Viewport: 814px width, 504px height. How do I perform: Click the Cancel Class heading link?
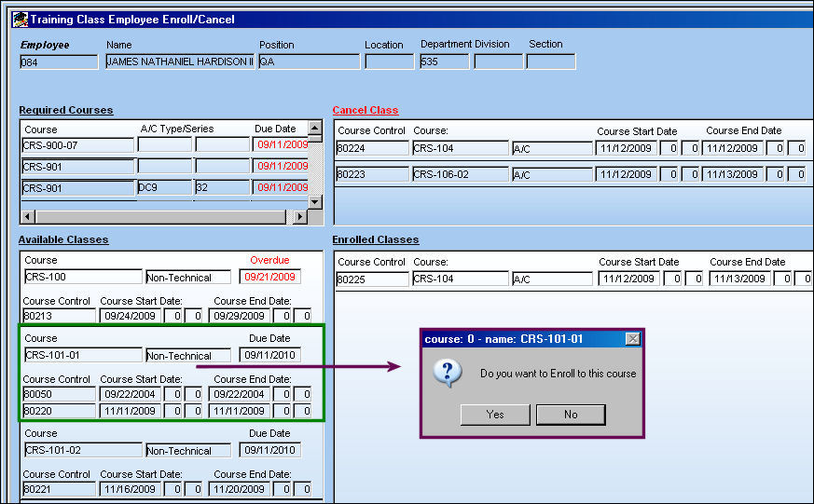pyautogui.click(x=365, y=110)
